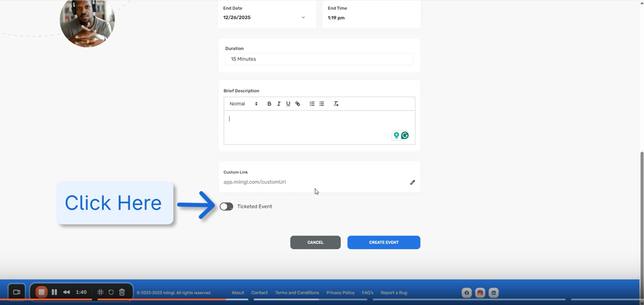Insert an ordered numbered list
Screen dimensions: 644x305
[312, 104]
